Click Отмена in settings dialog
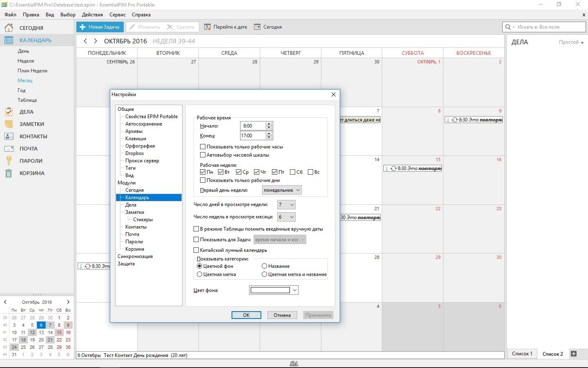 pos(282,315)
